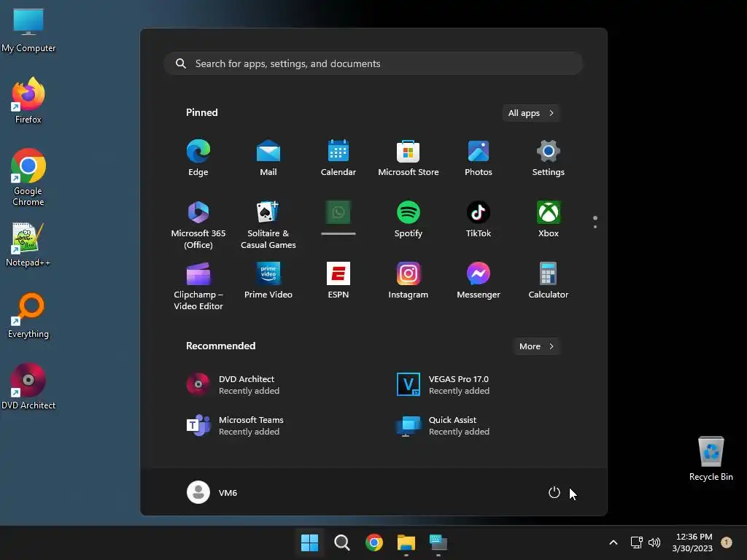Open Settings from pinned apps
Image resolution: width=747 pixels, height=560 pixels.
549,158
